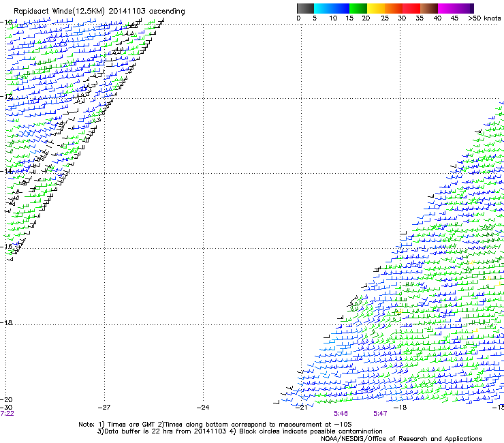
Task: Click the gray 0-5 knots legend color
Action: 305,8
